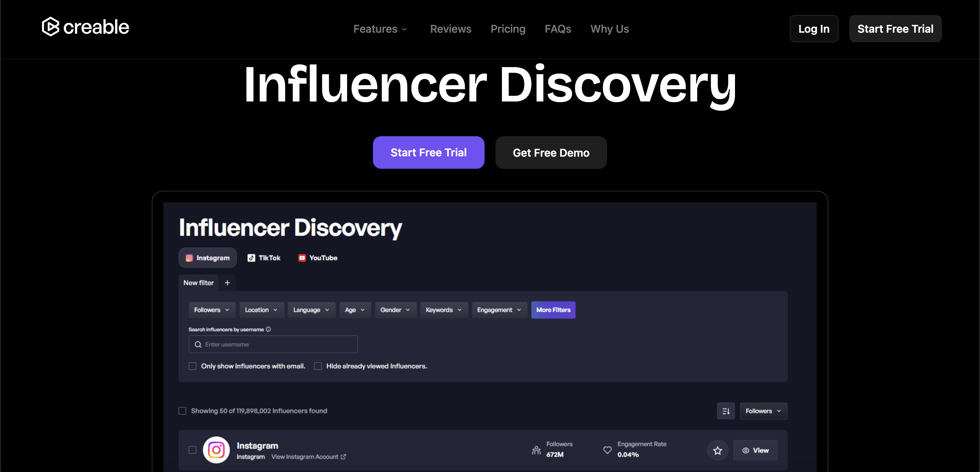This screenshot has height=472, width=980.
Task: Click the purple Start Free Trial button
Action: [428, 153]
